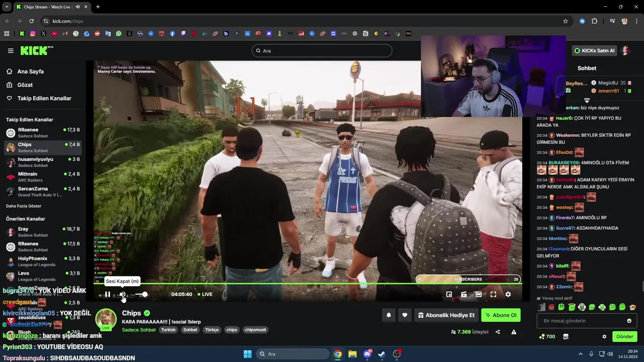644x362 pixels.
Task: Open Chips channel avatar
Action: [106, 319]
